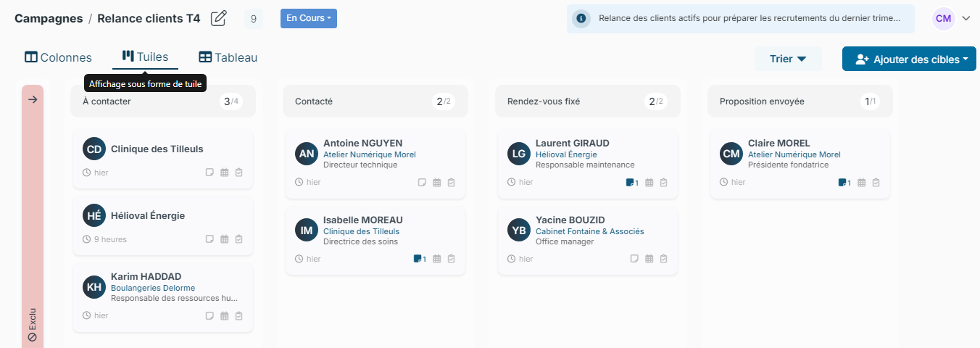Click the campaign description banner text

click(x=749, y=19)
